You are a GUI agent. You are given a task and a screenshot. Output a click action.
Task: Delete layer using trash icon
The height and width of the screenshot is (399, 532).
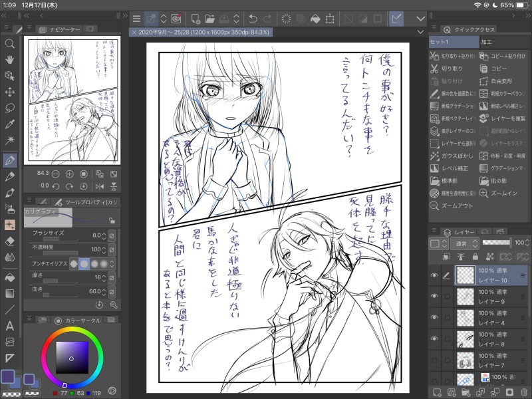pos(524,392)
